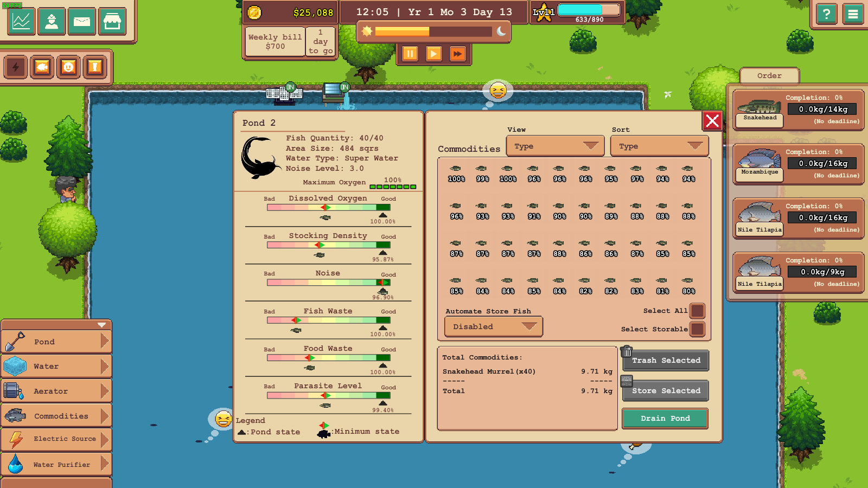
Task: Select the Electric Source build tool
Action: click(57, 439)
